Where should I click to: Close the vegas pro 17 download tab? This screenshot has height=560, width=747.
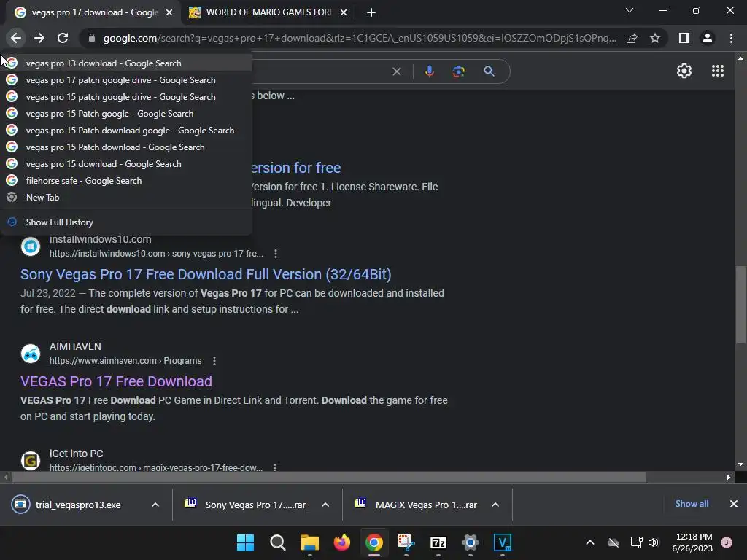(169, 12)
